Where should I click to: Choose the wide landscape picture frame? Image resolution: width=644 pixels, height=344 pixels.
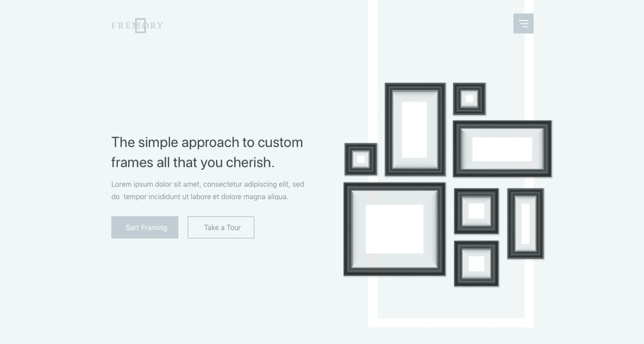502,149
